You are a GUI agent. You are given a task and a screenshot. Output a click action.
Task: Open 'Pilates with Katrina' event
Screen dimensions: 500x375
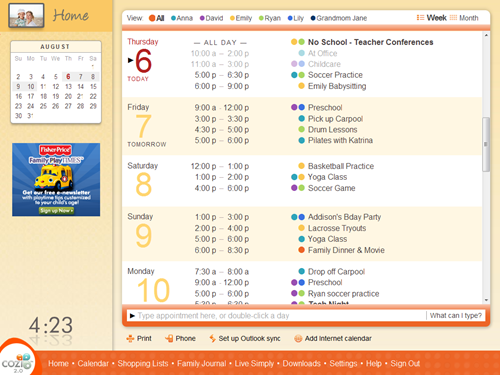tap(340, 140)
